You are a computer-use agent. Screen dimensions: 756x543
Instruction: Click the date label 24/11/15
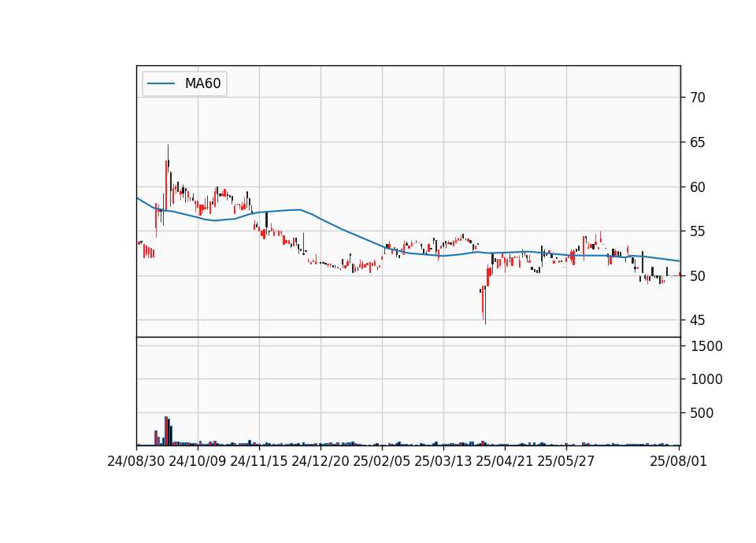[x=259, y=461]
